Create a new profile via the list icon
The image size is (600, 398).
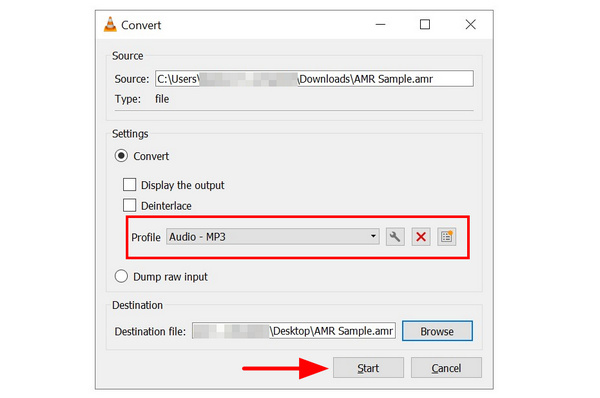447,237
